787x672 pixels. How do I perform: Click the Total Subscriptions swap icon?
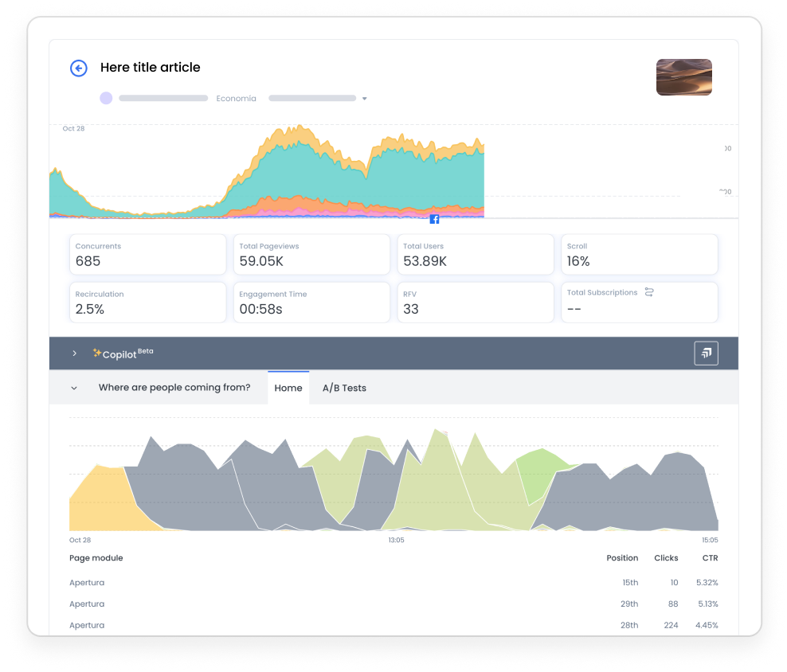click(x=649, y=292)
